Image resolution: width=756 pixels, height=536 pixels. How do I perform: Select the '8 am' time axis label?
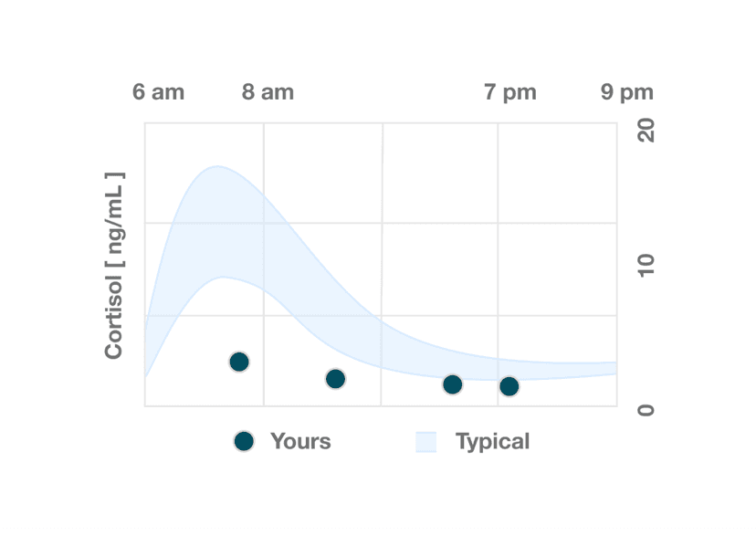268,92
